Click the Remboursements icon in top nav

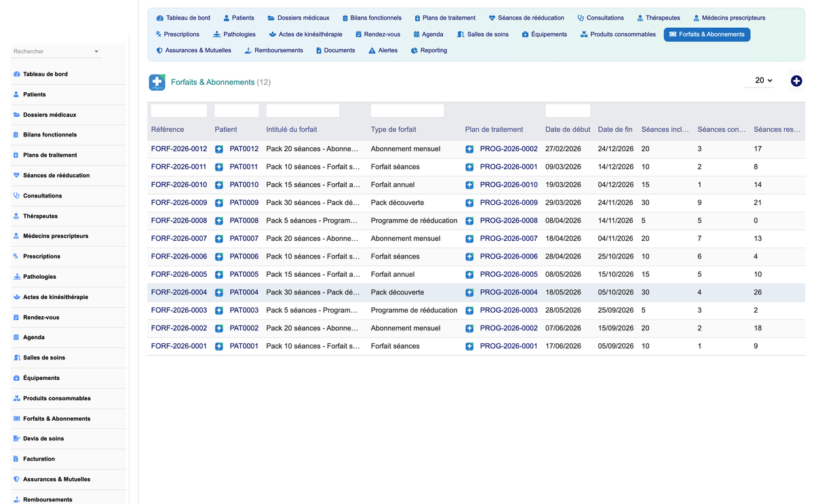click(x=248, y=50)
